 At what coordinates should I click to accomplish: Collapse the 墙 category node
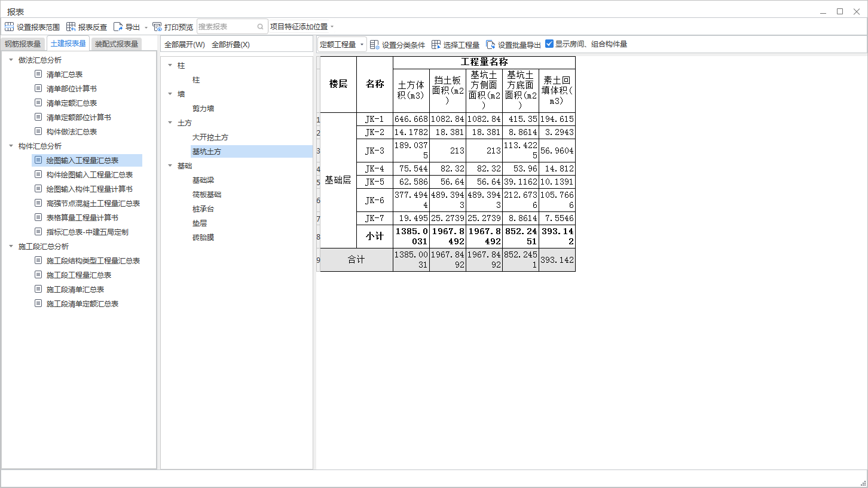pyautogui.click(x=170, y=94)
